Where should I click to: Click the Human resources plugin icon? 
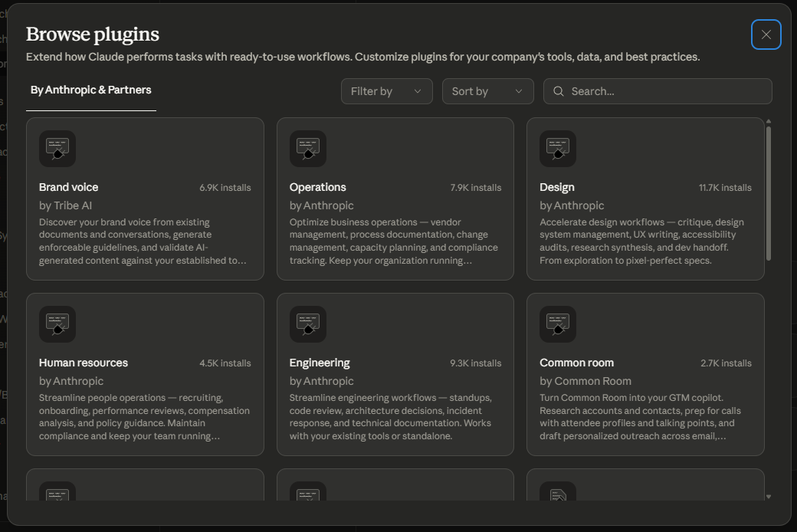(57, 324)
